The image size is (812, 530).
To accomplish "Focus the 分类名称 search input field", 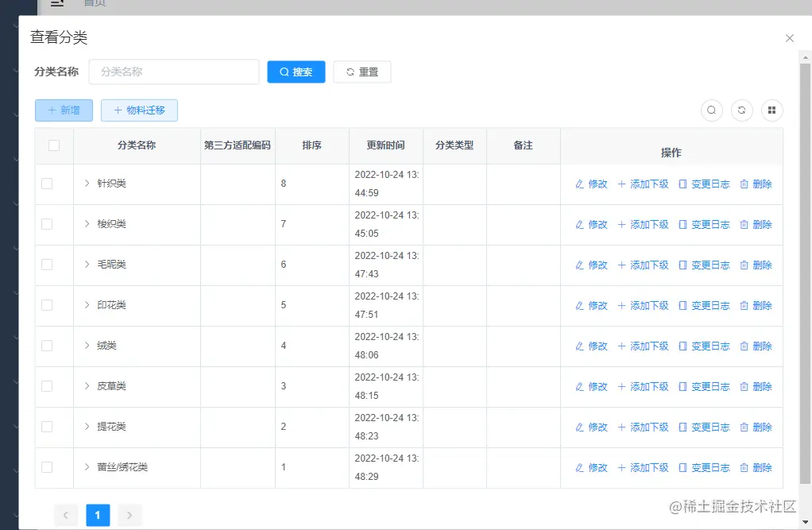I will [x=174, y=72].
